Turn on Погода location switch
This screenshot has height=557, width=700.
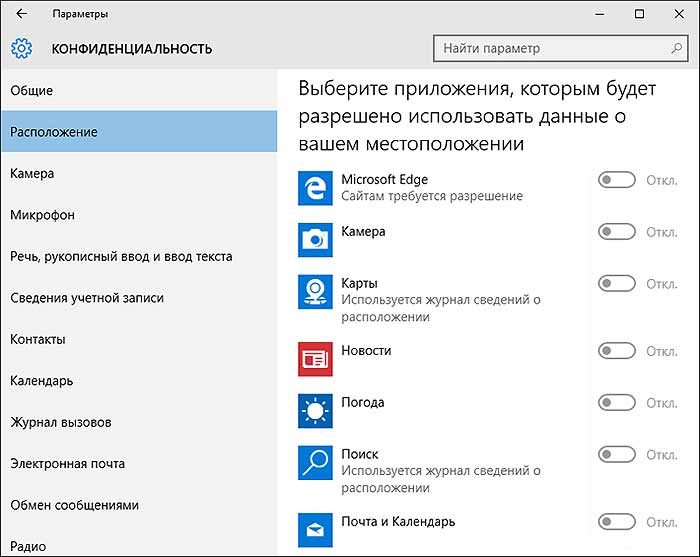[x=617, y=403]
